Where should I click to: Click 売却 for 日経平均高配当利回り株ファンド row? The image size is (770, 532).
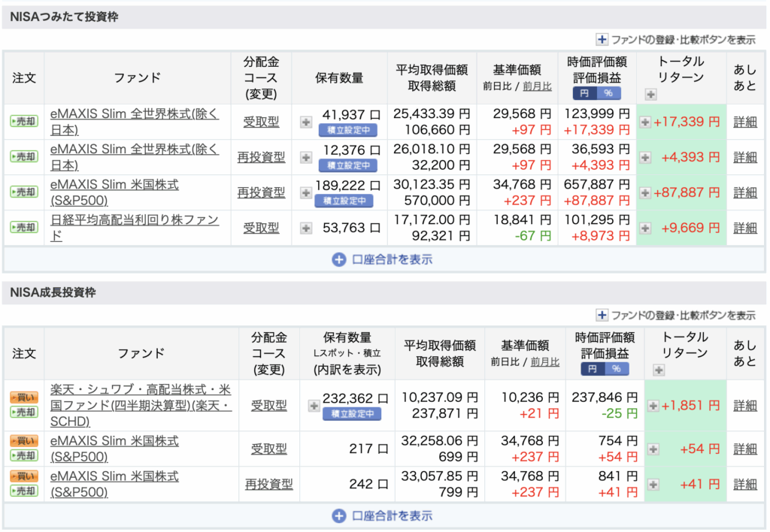pos(24,227)
